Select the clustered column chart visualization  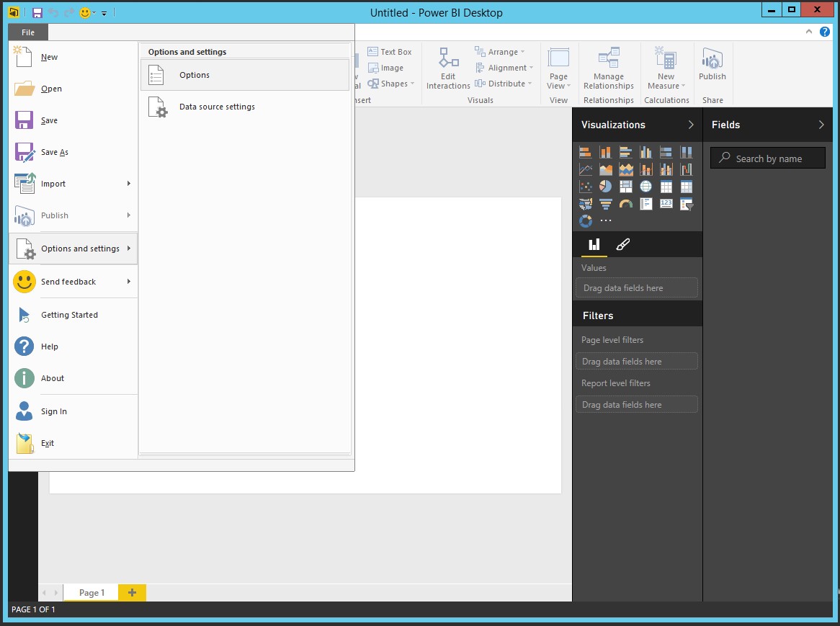(x=646, y=153)
